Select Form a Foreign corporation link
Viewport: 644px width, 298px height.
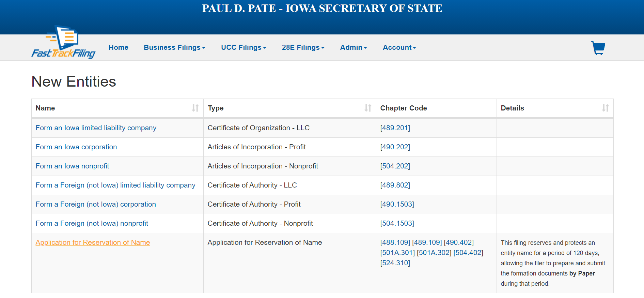click(x=96, y=204)
